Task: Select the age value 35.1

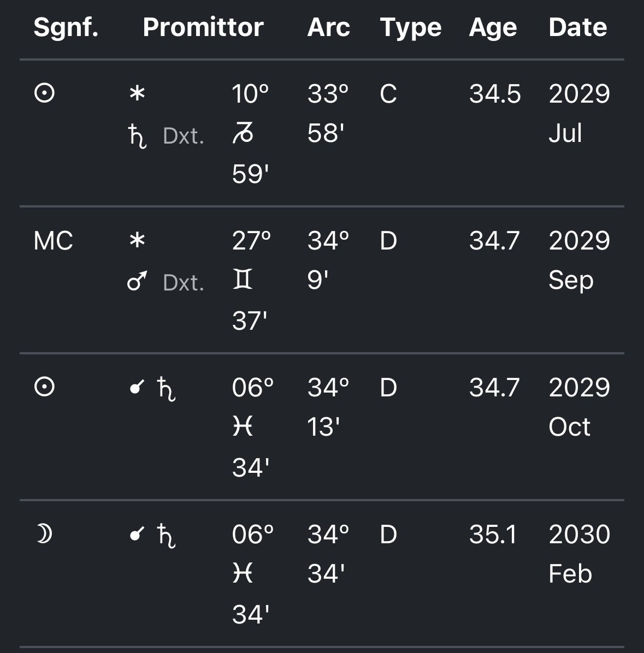Action: point(493,535)
